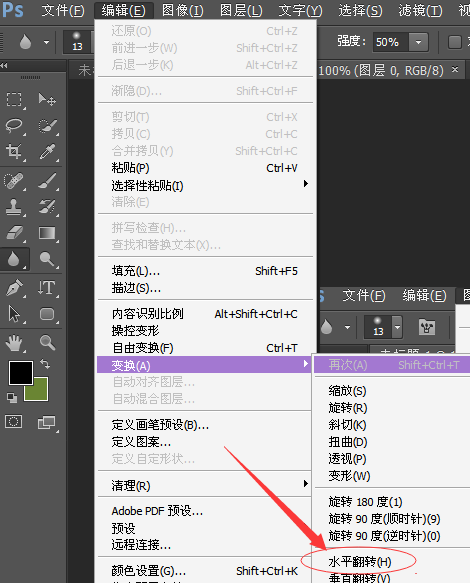Select the History Brush tool

tap(47, 207)
